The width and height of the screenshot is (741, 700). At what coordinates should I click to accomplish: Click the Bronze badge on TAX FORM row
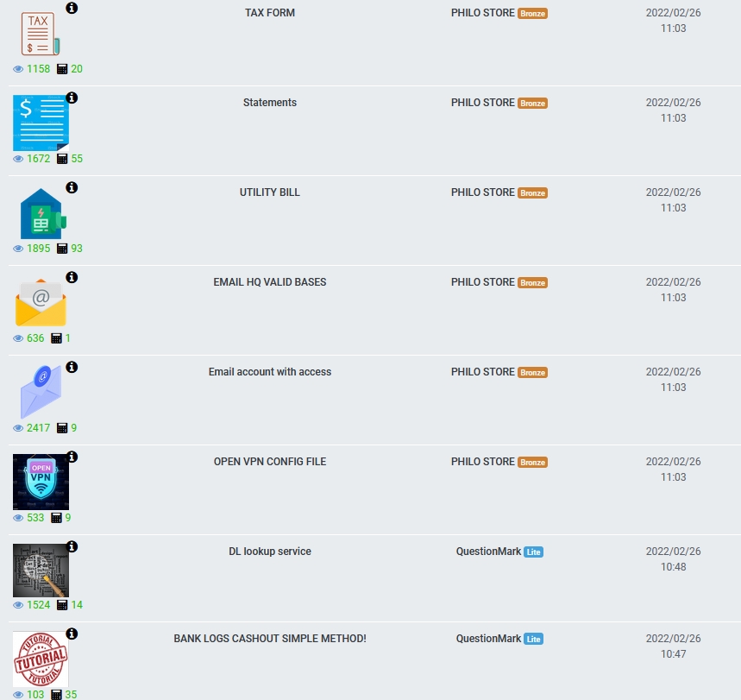click(x=532, y=13)
